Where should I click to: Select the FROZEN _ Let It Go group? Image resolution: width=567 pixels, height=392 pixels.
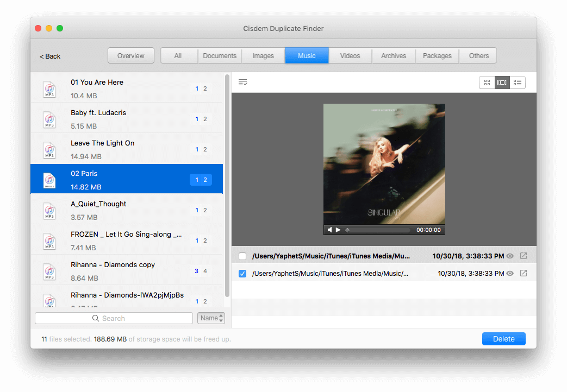[127, 241]
